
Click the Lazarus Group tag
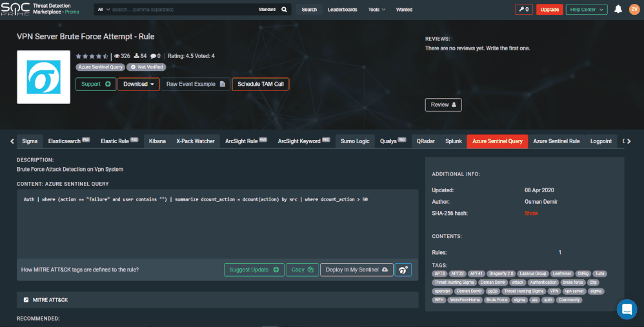click(533, 273)
